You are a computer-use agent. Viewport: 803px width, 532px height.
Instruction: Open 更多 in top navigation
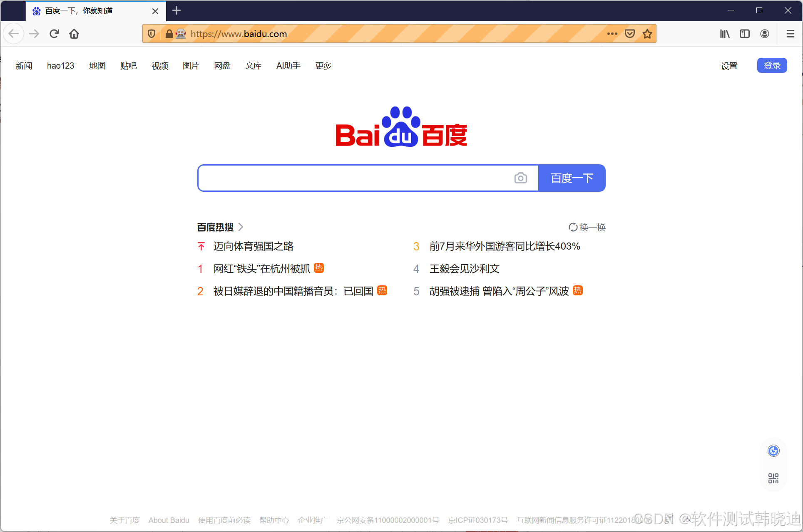[323, 66]
